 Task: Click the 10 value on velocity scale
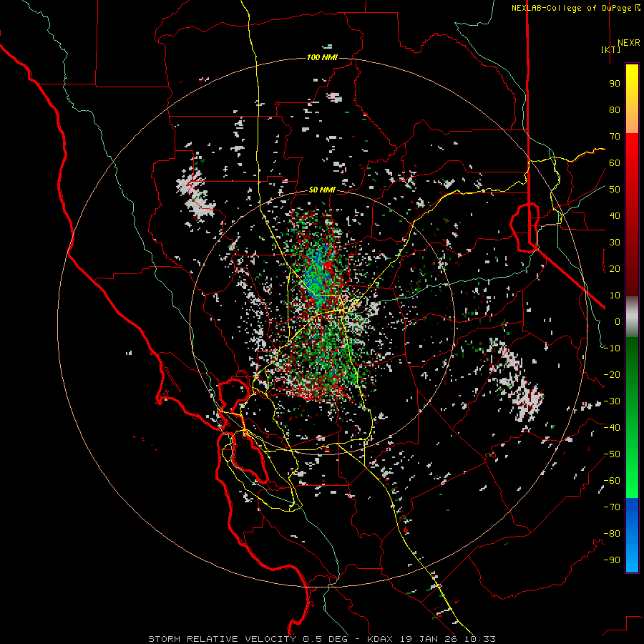(615, 296)
